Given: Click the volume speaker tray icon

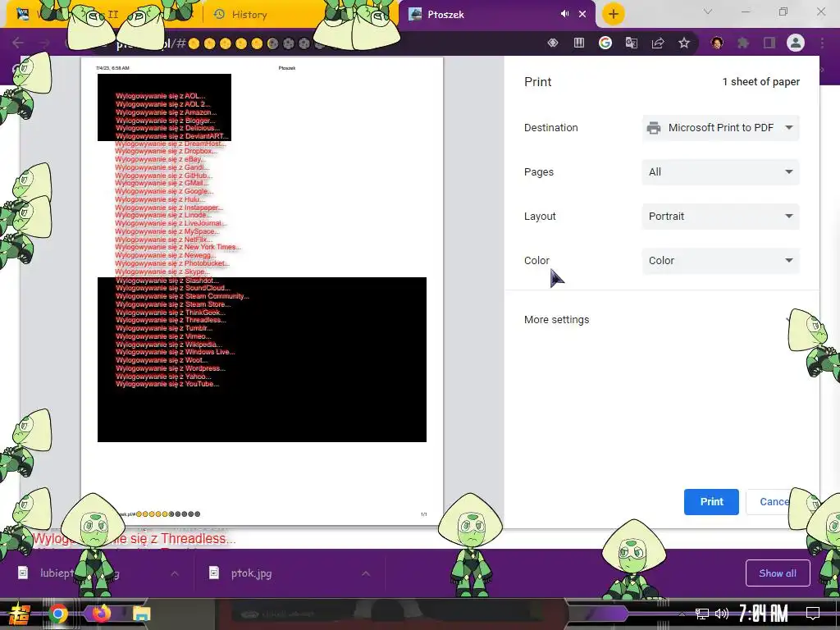Looking at the screenshot, I should [x=722, y=614].
